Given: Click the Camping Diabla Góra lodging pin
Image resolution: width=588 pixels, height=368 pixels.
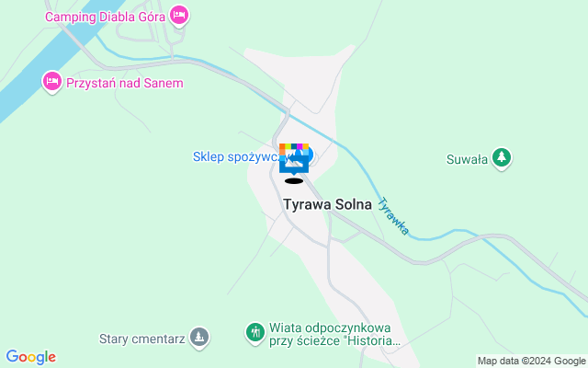Looking at the screenshot, I should [x=179, y=16].
